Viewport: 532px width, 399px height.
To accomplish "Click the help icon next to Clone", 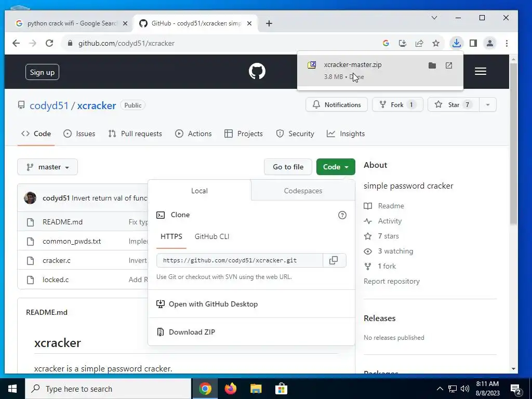I will coord(342,215).
